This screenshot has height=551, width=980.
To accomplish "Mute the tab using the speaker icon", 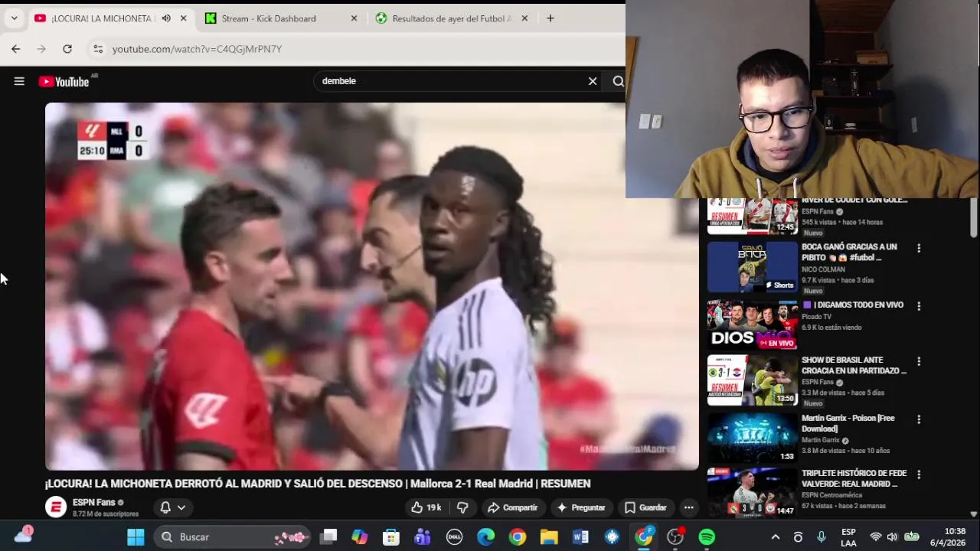I will [166, 18].
